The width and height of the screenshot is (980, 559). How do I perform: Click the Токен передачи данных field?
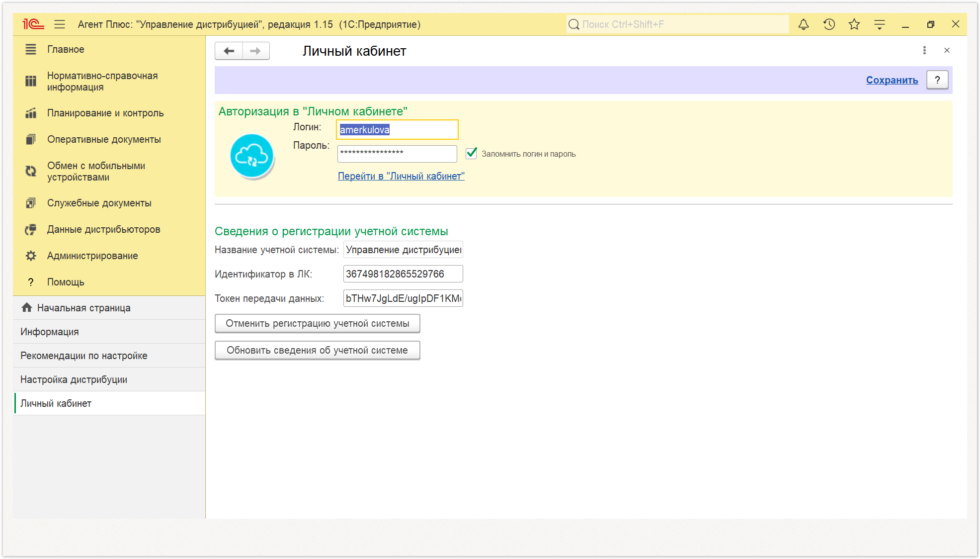point(403,298)
